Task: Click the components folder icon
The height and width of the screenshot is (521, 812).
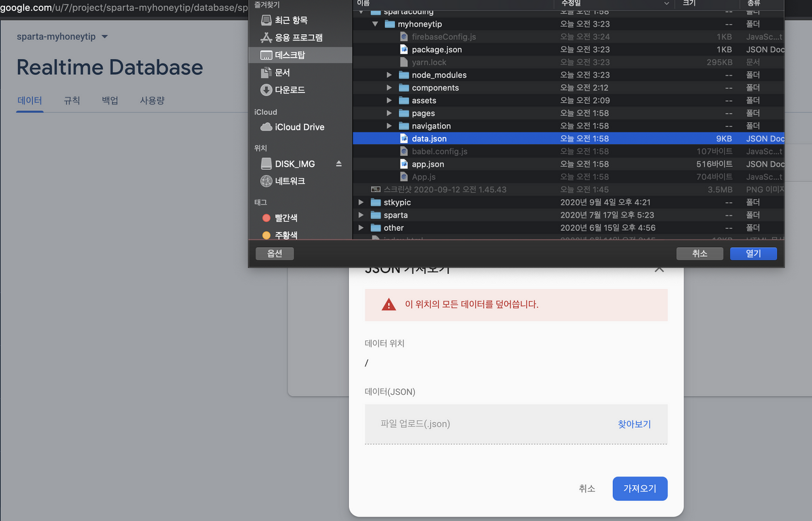Action: (404, 87)
